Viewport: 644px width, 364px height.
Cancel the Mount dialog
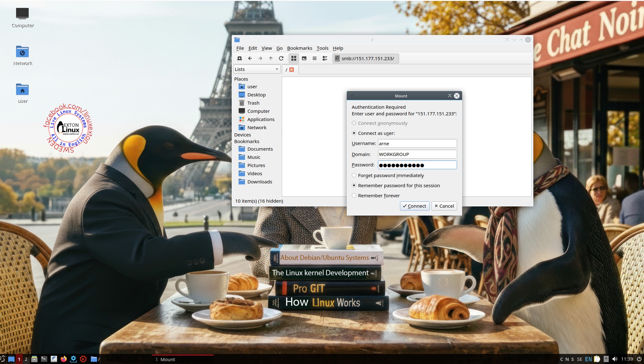(x=444, y=206)
